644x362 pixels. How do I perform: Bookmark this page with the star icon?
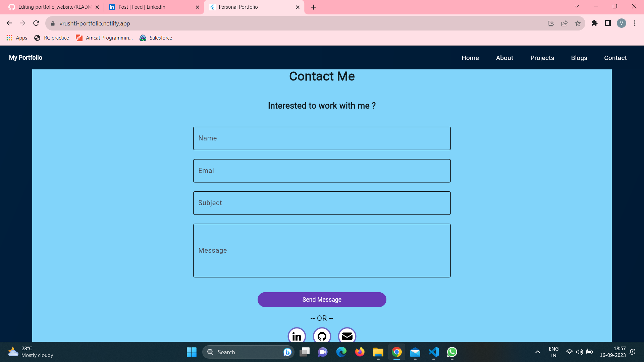pyautogui.click(x=578, y=23)
